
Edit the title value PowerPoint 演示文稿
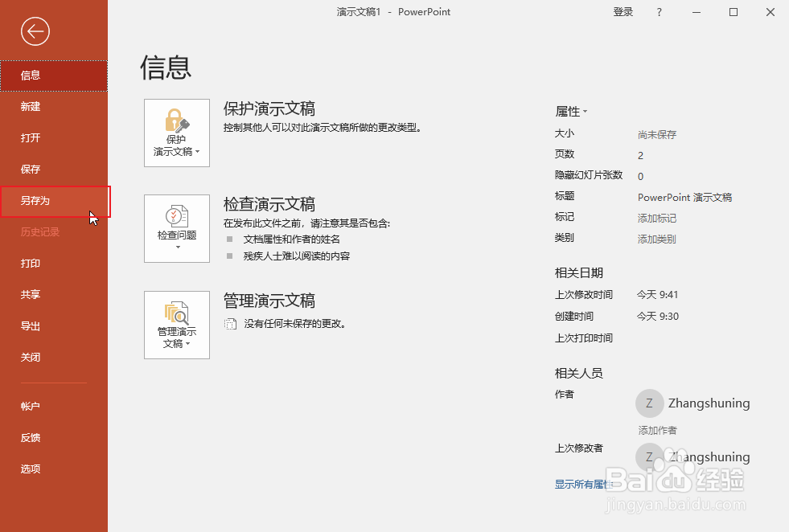(684, 197)
